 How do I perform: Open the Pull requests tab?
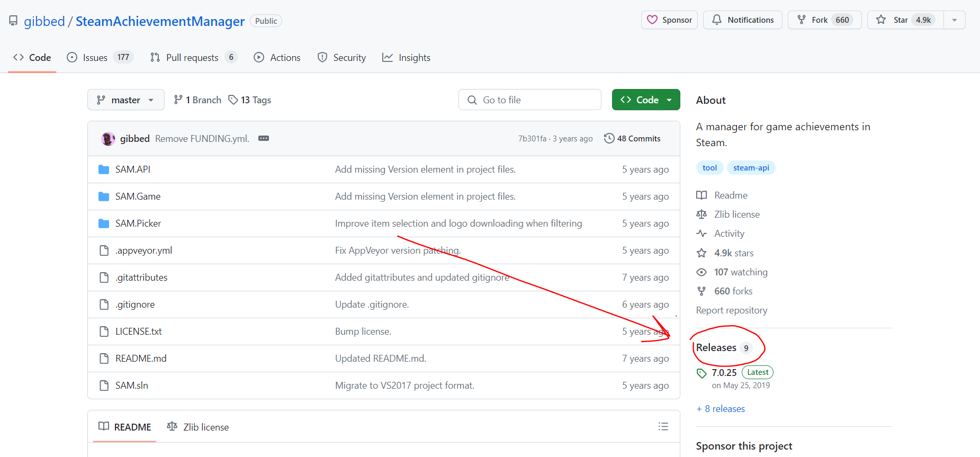(193, 58)
